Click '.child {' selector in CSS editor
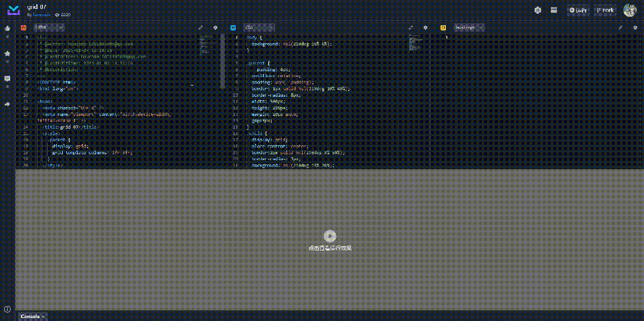The height and width of the screenshot is (321, 644). [257, 133]
